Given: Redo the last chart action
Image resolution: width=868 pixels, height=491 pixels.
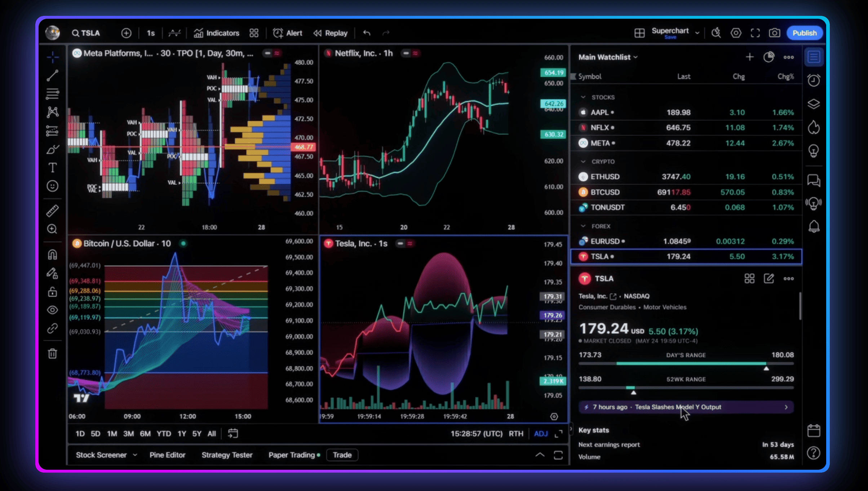Looking at the screenshot, I should [386, 33].
